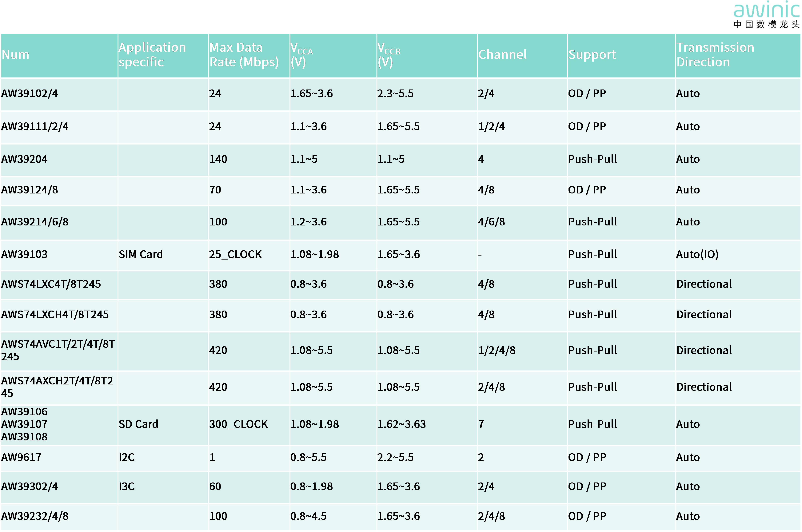The width and height of the screenshot is (802, 532).
Task: Select the Num column header
Action: (x=15, y=55)
